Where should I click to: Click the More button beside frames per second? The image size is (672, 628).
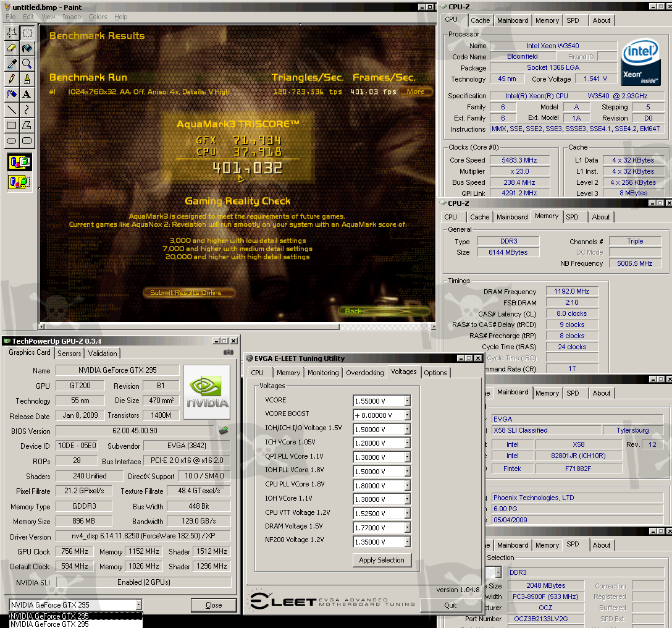click(415, 91)
